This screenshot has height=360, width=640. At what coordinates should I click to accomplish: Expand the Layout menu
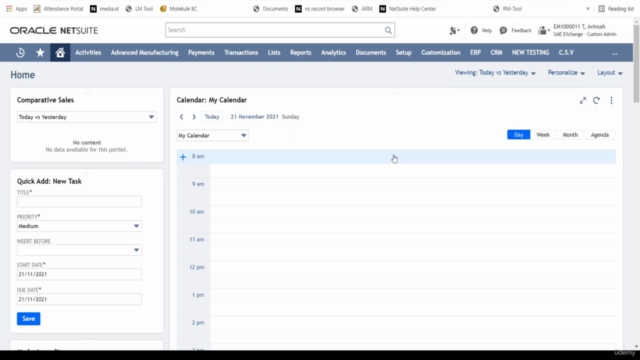tap(610, 73)
